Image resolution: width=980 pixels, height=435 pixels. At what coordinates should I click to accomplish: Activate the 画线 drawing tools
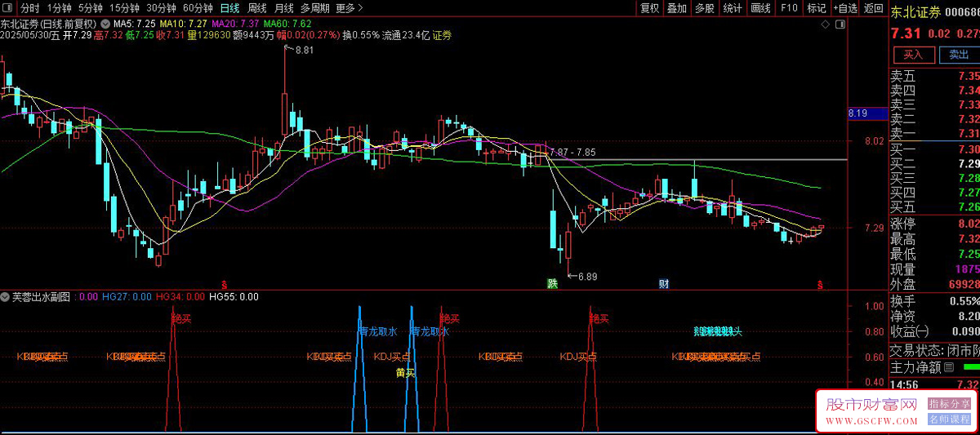[x=760, y=8]
